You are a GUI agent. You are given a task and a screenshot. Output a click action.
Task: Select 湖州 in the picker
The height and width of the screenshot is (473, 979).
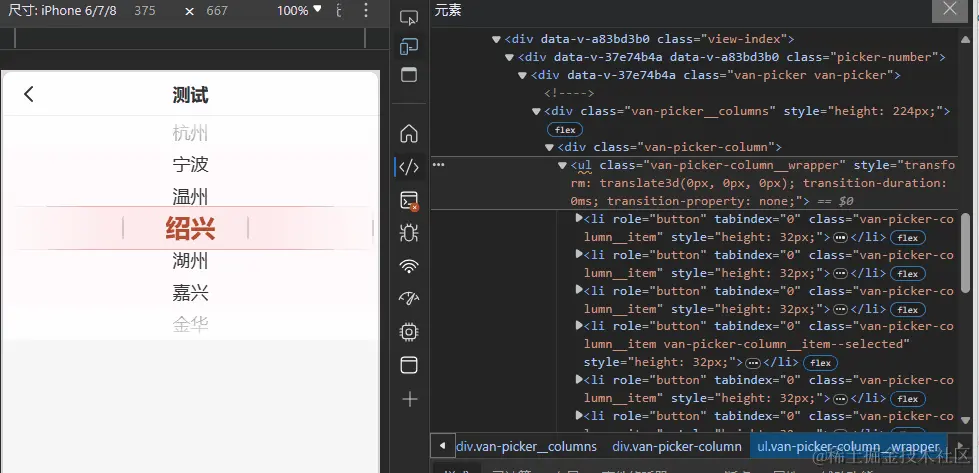[x=190, y=261]
